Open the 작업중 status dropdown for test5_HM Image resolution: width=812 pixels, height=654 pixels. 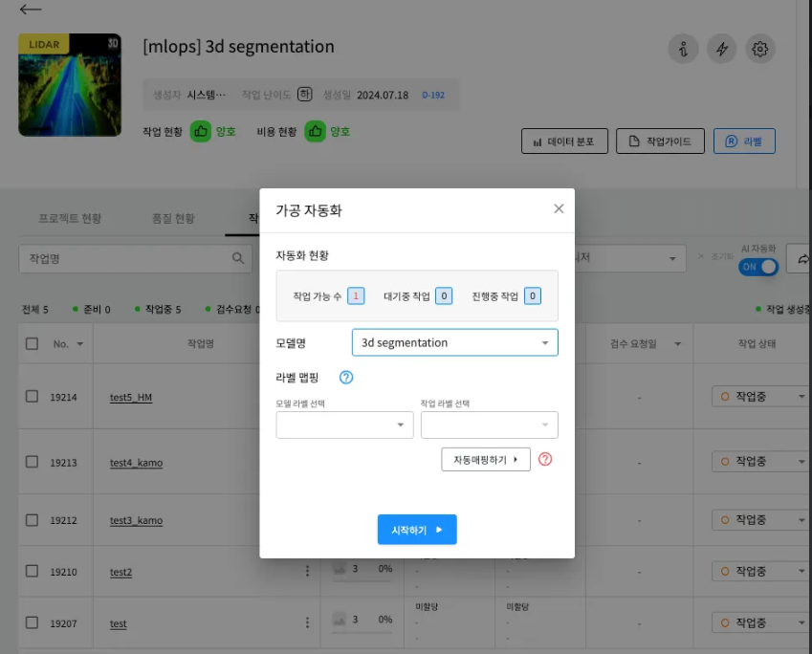point(761,396)
